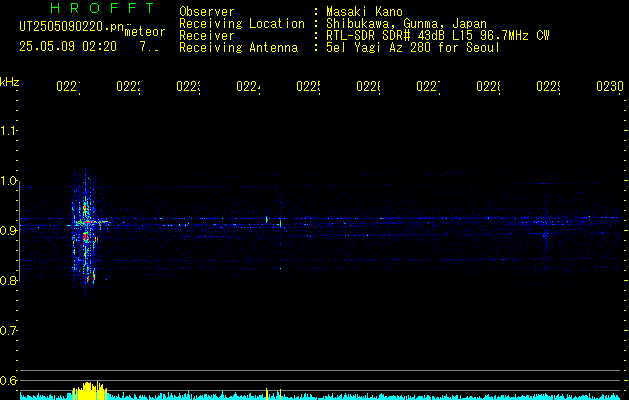Click the 0.6 kHz frequency label

pyautogui.click(x=9, y=380)
